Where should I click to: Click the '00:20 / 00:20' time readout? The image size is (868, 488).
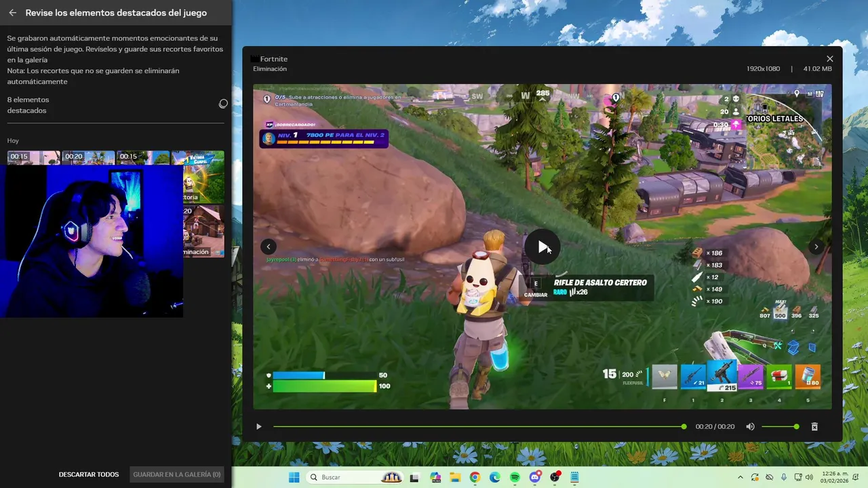point(715,427)
